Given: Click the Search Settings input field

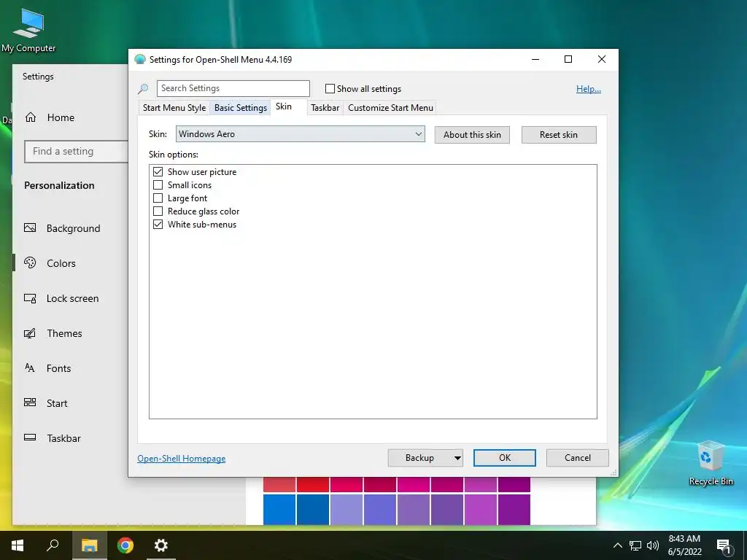Looking at the screenshot, I should [233, 88].
